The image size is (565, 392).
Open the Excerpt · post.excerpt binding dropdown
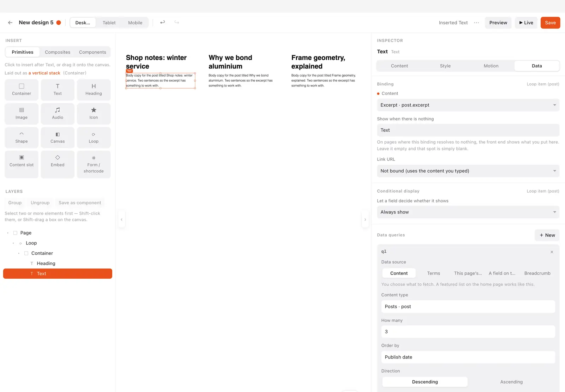click(468, 105)
